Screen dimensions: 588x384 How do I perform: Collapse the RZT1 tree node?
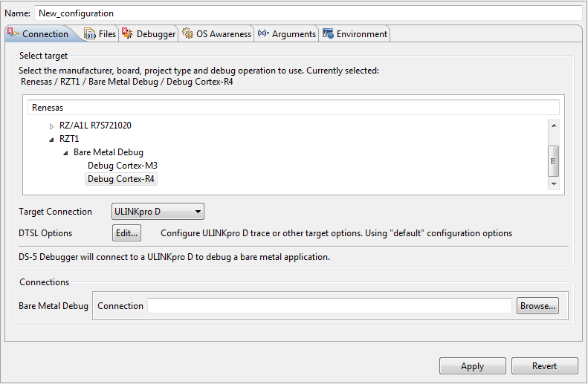[51, 140]
